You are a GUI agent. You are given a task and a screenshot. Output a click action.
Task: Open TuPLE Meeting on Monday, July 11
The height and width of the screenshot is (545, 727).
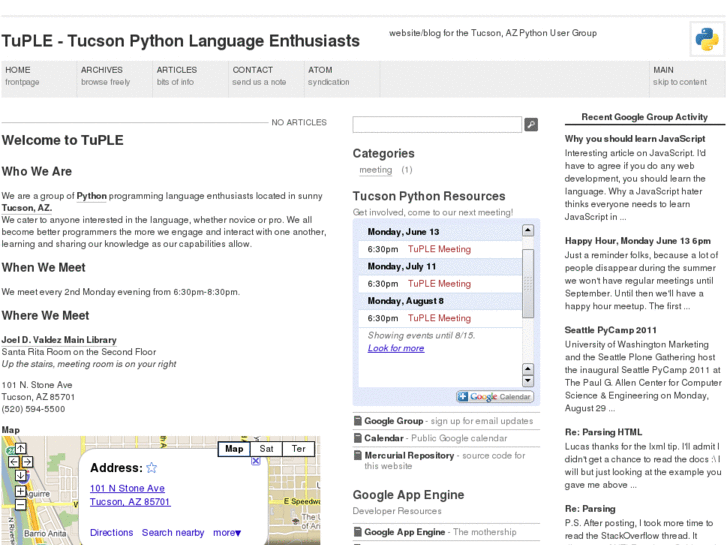click(x=439, y=283)
